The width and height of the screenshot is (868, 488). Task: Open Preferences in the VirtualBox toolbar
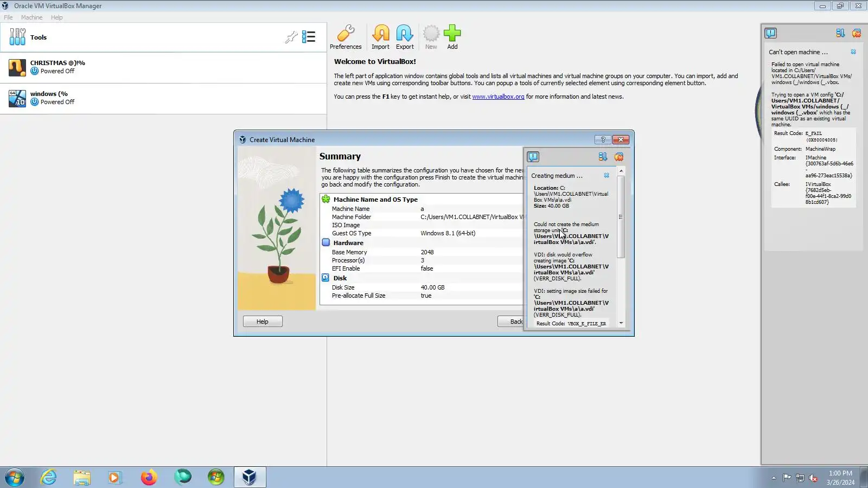(x=346, y=37)
